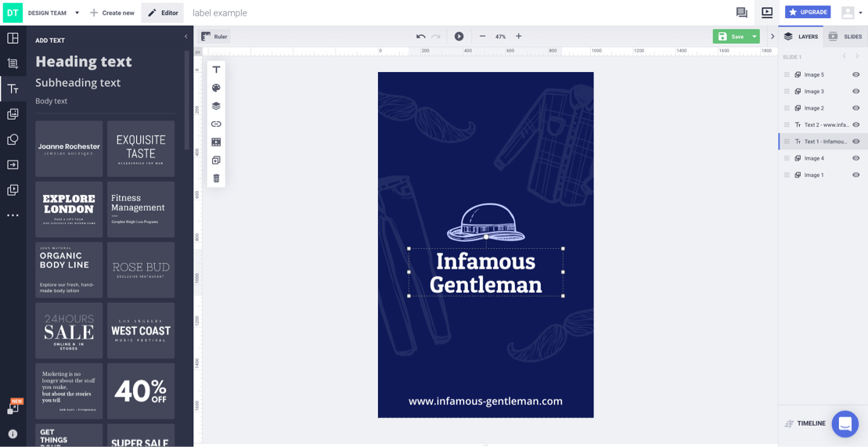Open the user account dropdown

tap(852, 13)
